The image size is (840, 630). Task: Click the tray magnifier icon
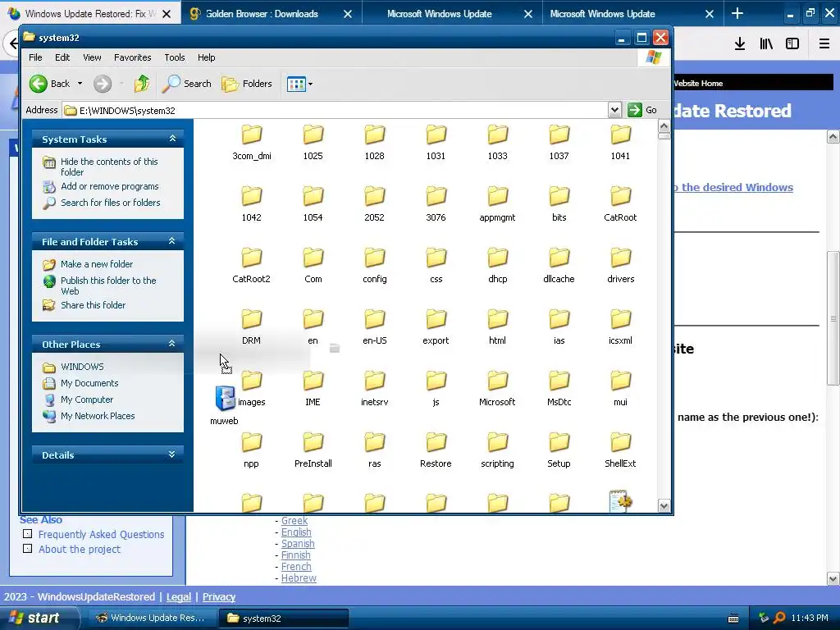[779, 618]
